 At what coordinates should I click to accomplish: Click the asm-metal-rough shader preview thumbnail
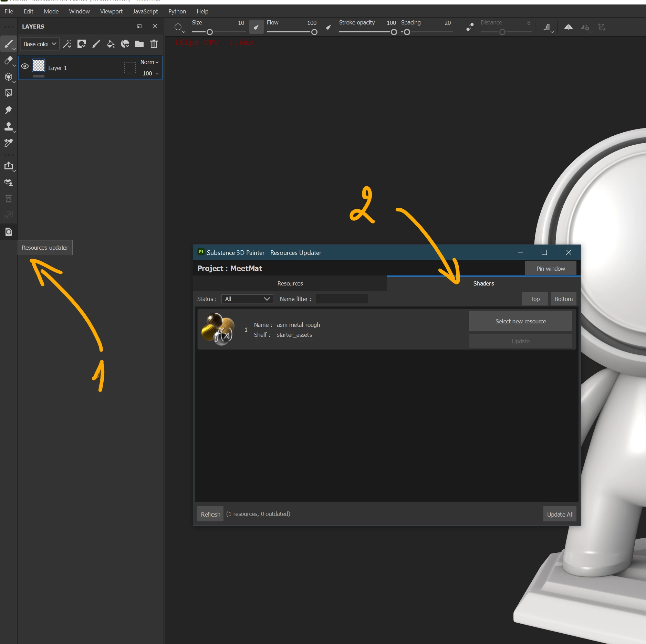(218, 329)
